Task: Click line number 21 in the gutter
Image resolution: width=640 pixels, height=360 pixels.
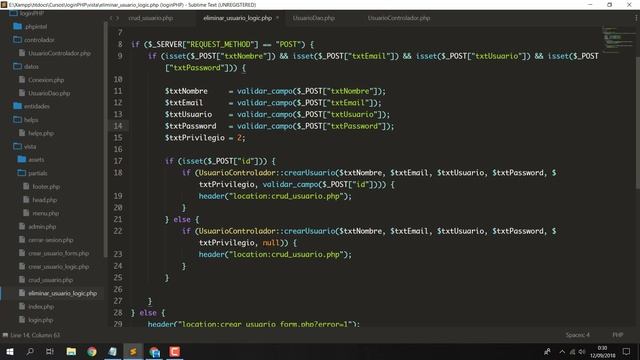Action: tap(118, 219)
